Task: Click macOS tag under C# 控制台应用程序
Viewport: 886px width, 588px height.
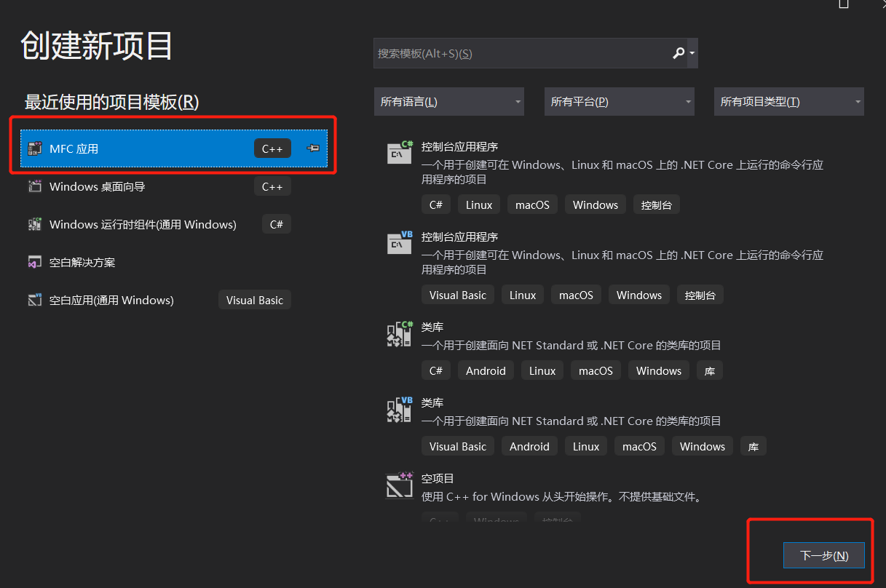Action: (532, 204)
